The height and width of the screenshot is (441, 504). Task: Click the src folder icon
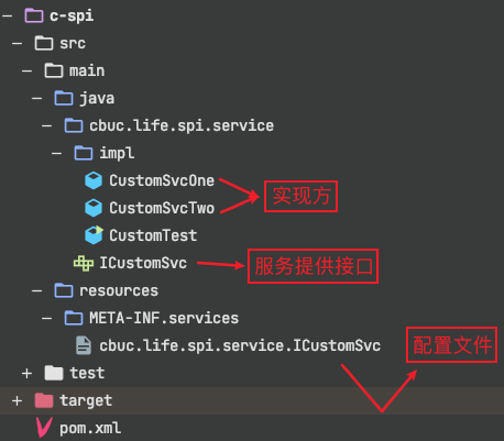click(x=44, y=43)
